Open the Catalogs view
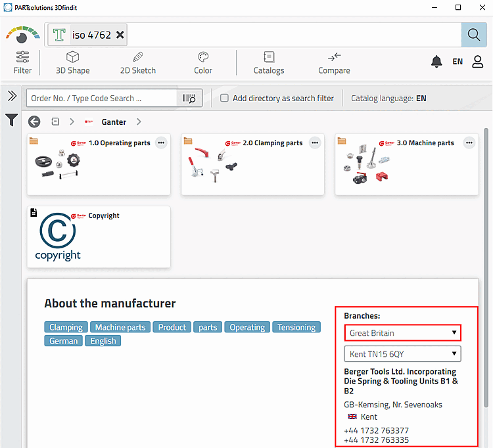The image size is (493, 448). (x=269, y=62)
